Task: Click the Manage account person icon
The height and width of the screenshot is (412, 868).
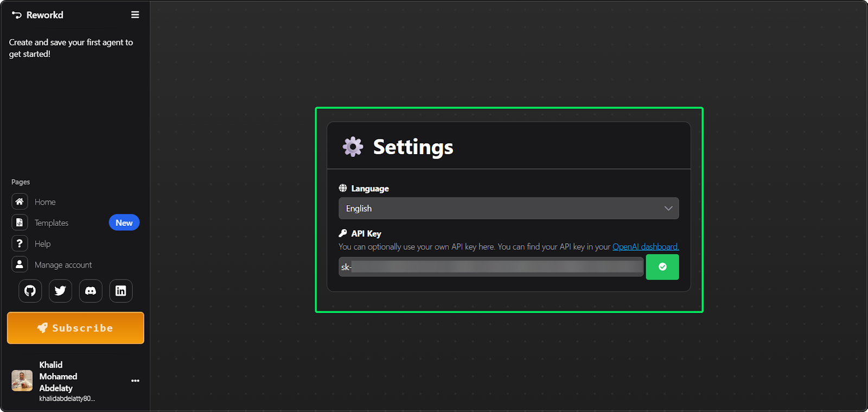Action: tap(20, 264)
